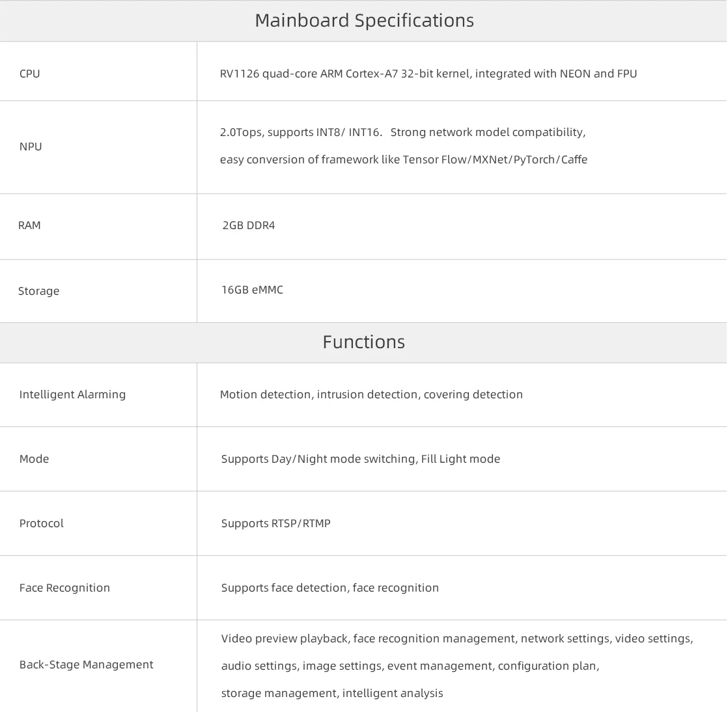Click the 16GB eMMC value
This screenshot has width=728, height=712.
252,290
